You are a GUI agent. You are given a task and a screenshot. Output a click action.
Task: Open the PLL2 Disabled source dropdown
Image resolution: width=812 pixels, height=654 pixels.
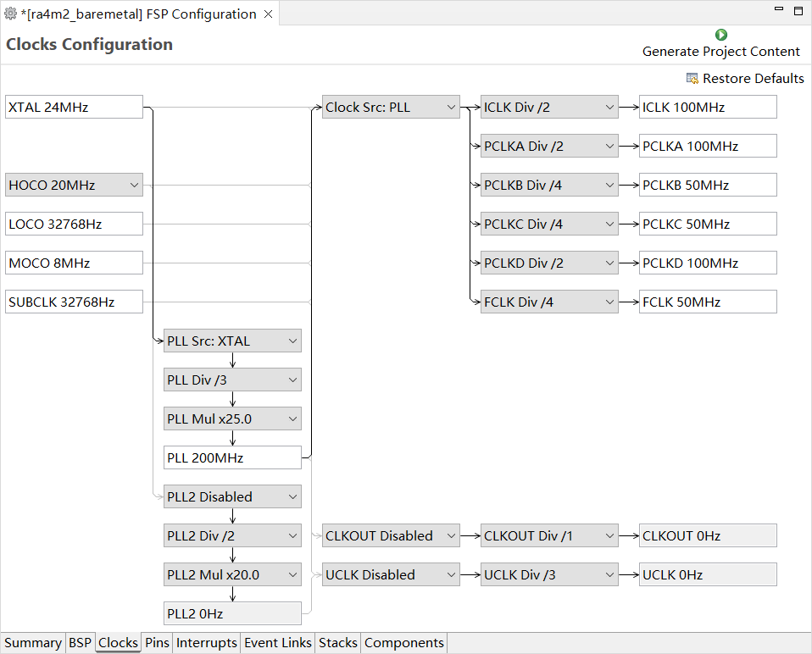(x=232, y=496)
